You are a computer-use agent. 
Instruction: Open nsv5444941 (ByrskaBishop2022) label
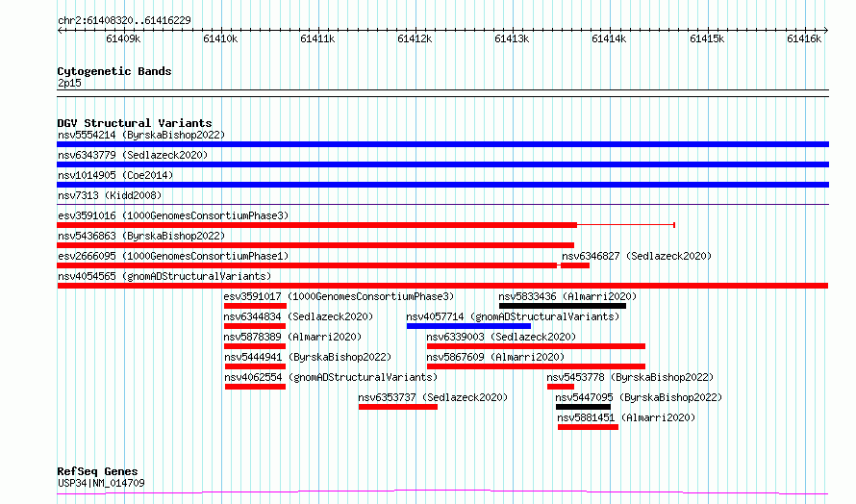tap(308, 357)
